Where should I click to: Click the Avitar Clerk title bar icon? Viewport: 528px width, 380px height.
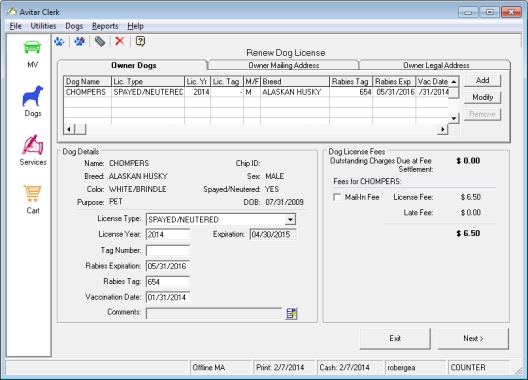(11, 12)
